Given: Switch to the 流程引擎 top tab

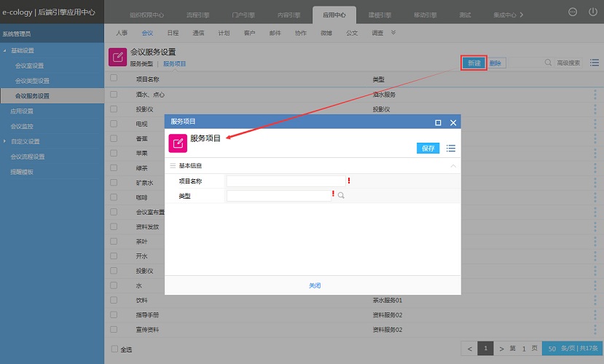Looking at the screenshot, I should click(198, 15).
